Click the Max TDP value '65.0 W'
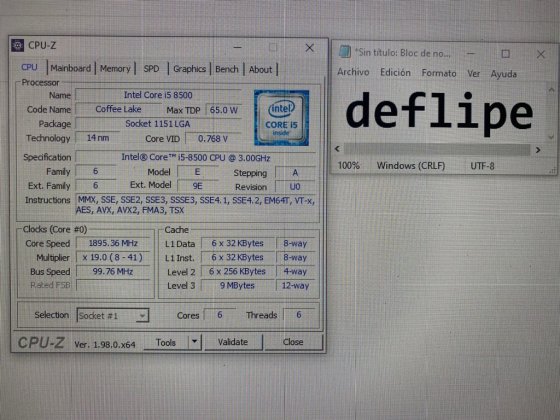 coord(224,110)
